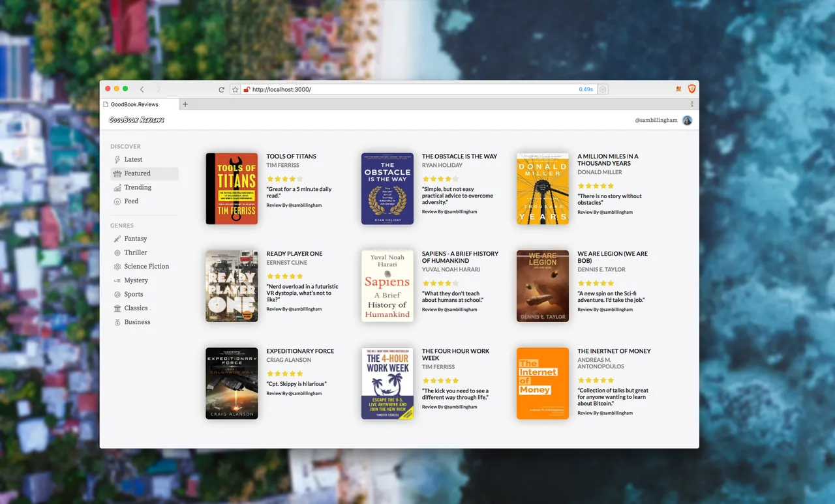Click the sambillingham profile avatar

tap(687, 121)
